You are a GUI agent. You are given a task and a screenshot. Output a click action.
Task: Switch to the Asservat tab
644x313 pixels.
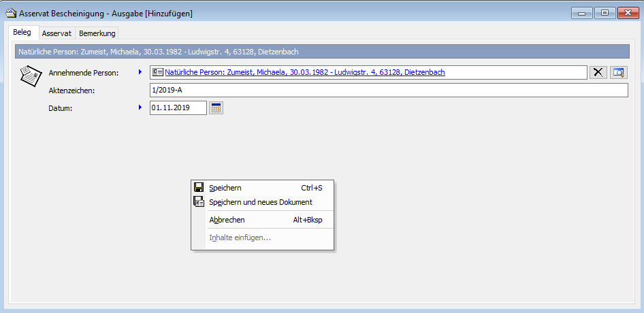click(x=57, y=33)
